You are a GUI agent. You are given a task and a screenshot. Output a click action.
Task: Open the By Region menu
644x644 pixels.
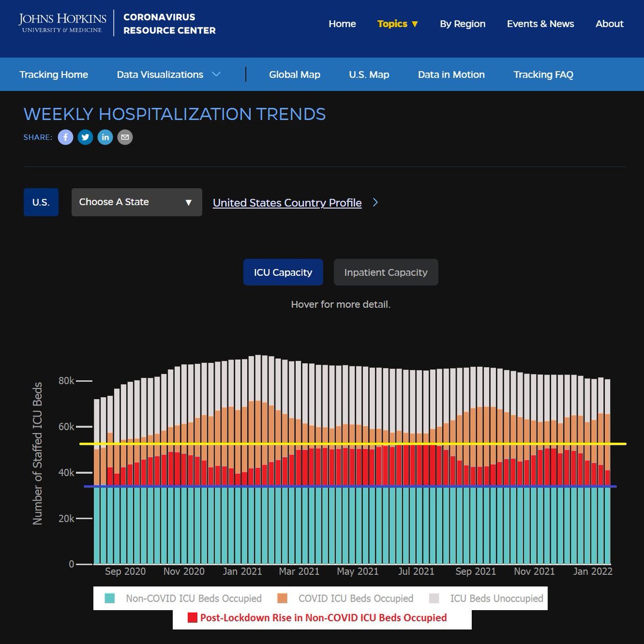click(x=463, y=24)
